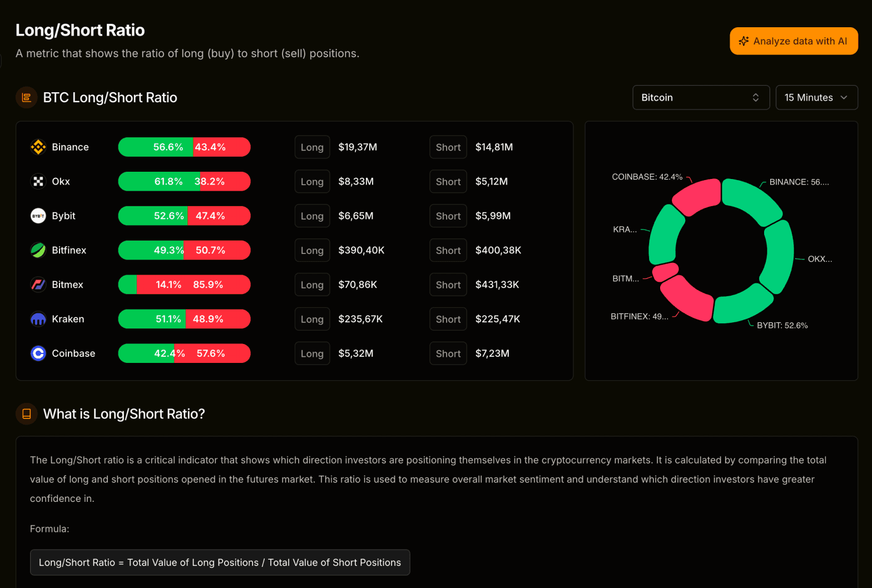
Task: Click the Short tag in the Binance row
Action: tap(448, 147)
